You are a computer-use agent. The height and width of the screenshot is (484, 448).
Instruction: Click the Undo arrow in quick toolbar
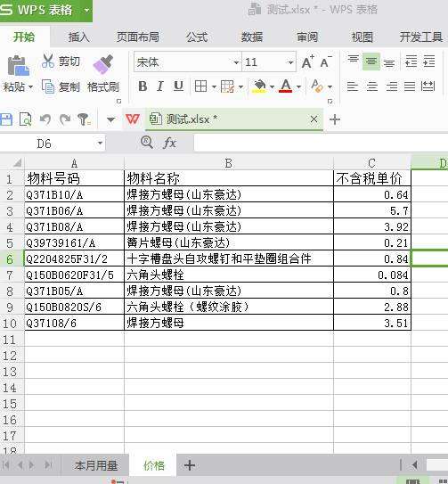(45, 119)
